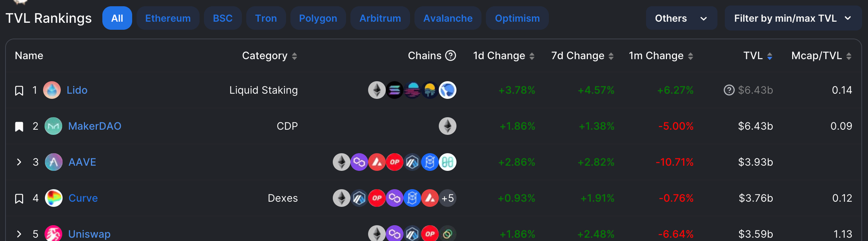Click the +5 more chains badge for Curve
Screen dimensions: 868x241
pos(448,198)
